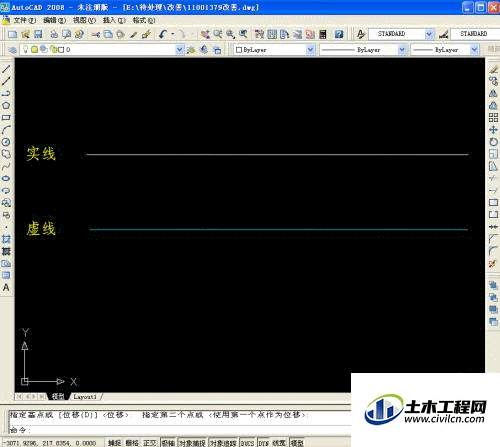Select the Fillet tool

pos(493,251)
